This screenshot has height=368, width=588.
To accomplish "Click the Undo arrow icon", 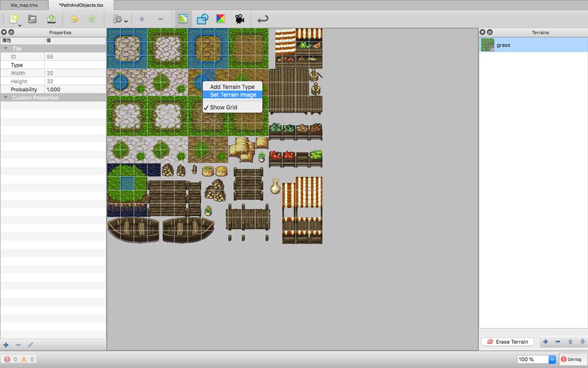I will 74,19.
